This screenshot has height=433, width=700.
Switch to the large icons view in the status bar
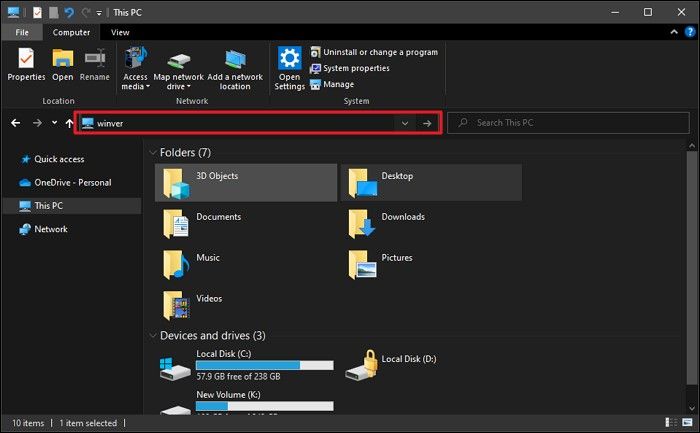687,422
